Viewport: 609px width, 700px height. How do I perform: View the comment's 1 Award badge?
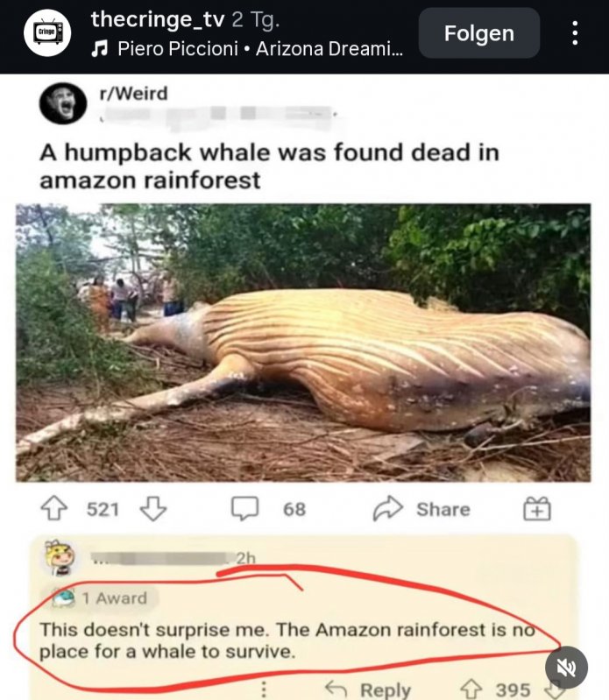point(101,598)
